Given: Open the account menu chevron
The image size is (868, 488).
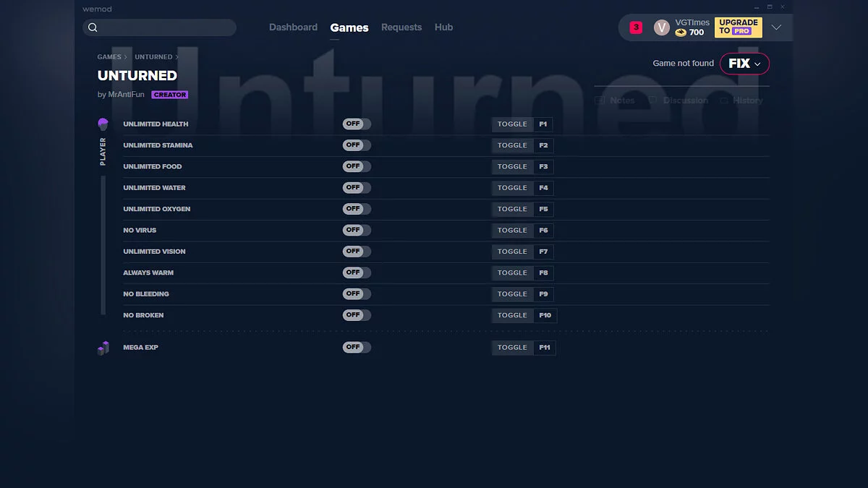Looking at the screenshot, I should [776, 27].
